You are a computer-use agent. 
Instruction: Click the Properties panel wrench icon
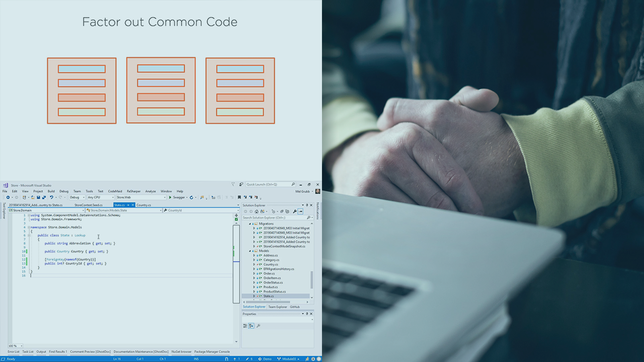(258, 326)
